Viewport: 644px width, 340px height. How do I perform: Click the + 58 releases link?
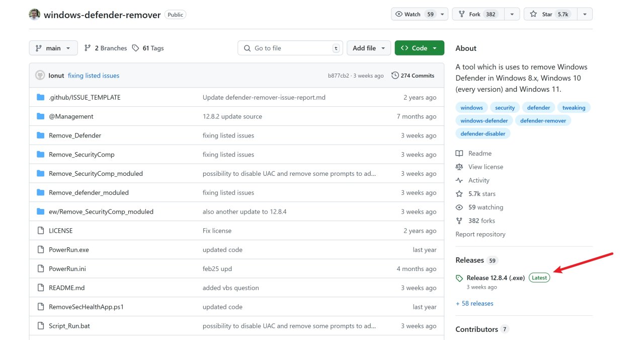pyautogui.click(x=474, y=304)
